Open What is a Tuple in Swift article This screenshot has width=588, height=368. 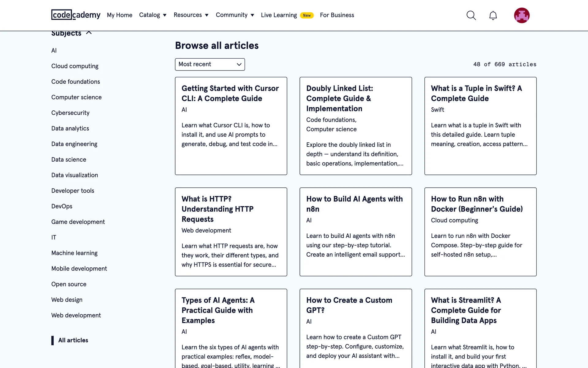point(476,93)
